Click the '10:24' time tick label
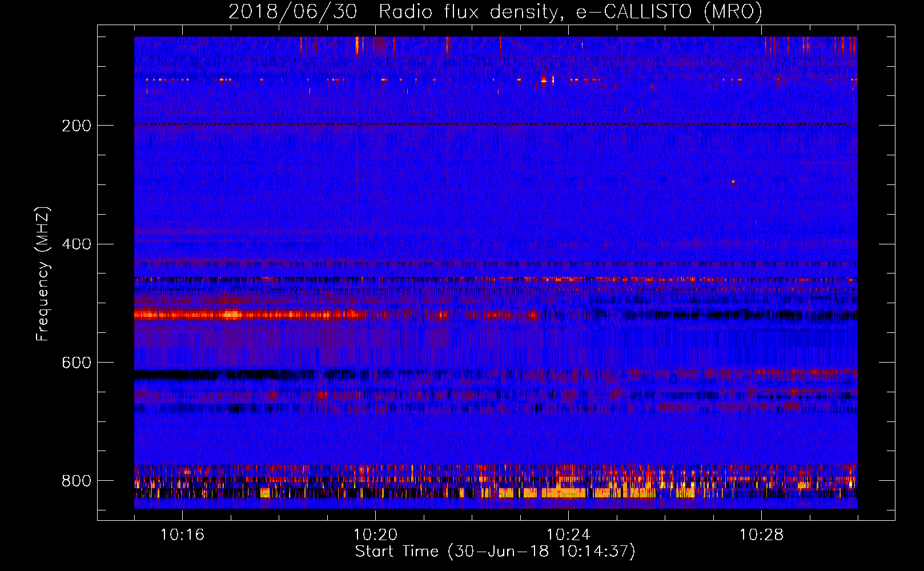Image resolution: width=924 pixels, height=571 pixels. (568, 535)
